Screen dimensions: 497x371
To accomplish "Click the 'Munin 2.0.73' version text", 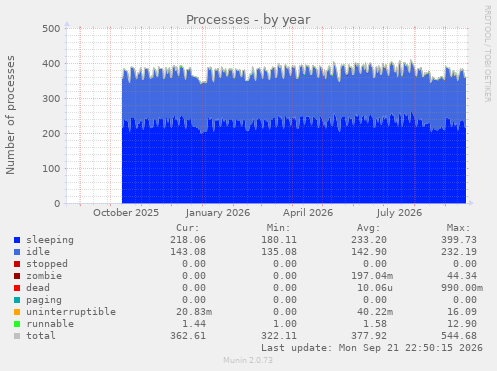I will tap(248, 360).
